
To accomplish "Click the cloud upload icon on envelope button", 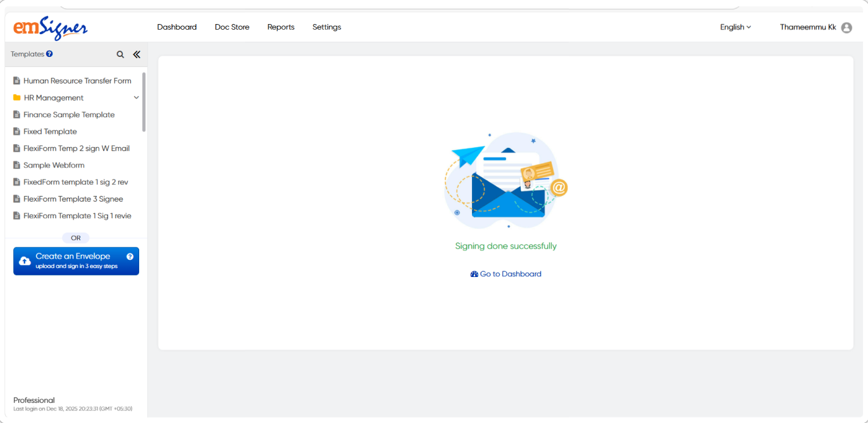I will [x=25, y=261].
